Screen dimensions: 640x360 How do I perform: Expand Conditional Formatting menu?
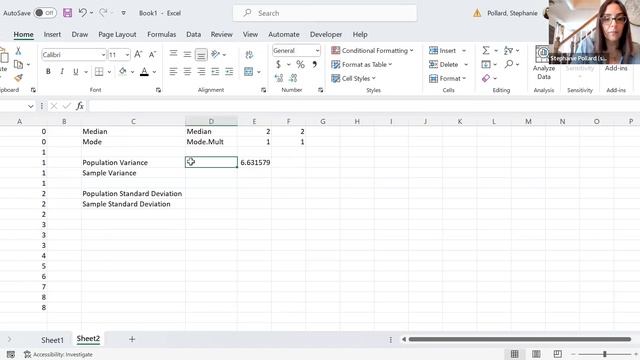[372, 51]
